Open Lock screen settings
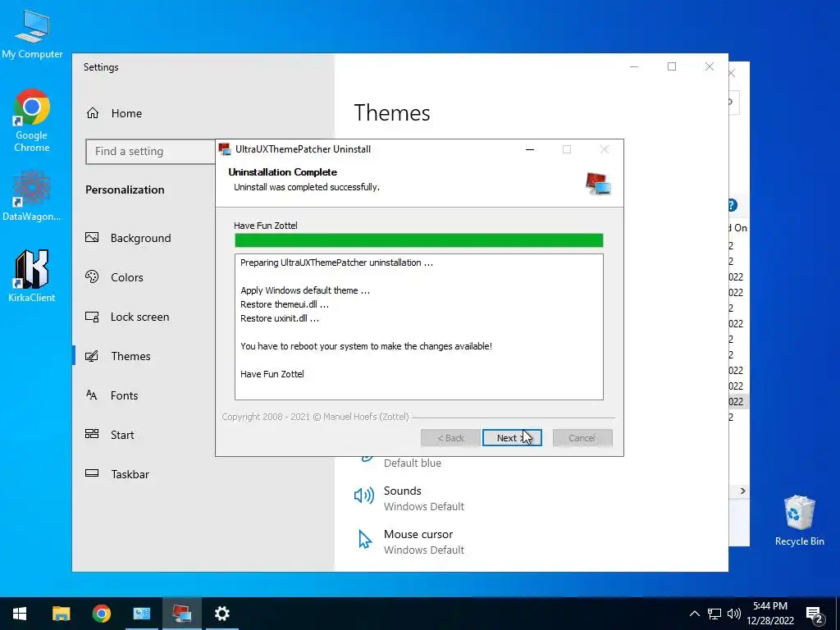 (127, 317)
